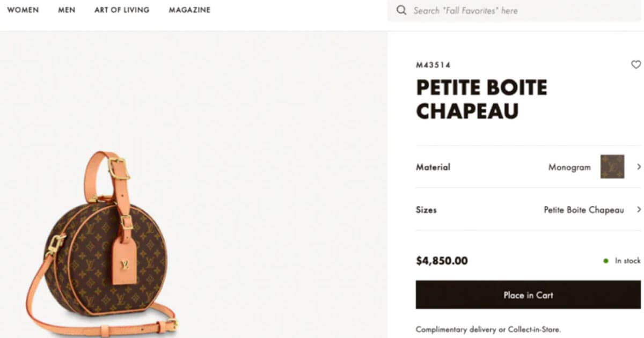Open the Men menu
This screenshot has width=644, height=338.
[x=67, y=10]
